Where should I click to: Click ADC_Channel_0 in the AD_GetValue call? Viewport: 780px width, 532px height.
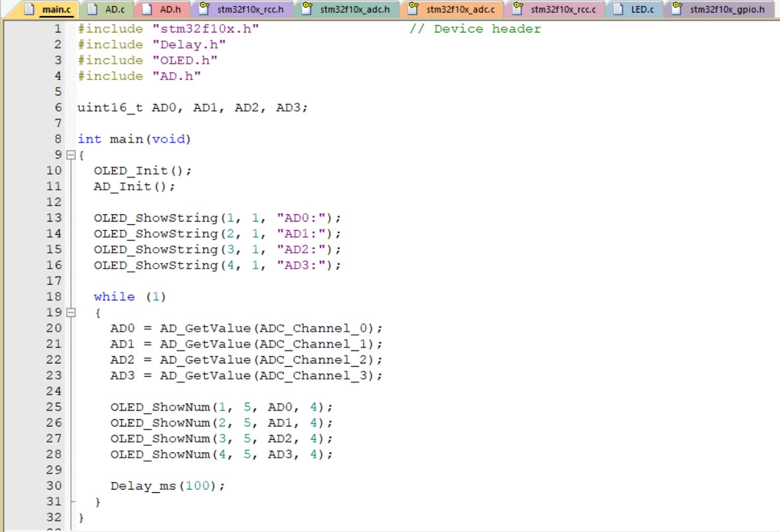[313, 329]
